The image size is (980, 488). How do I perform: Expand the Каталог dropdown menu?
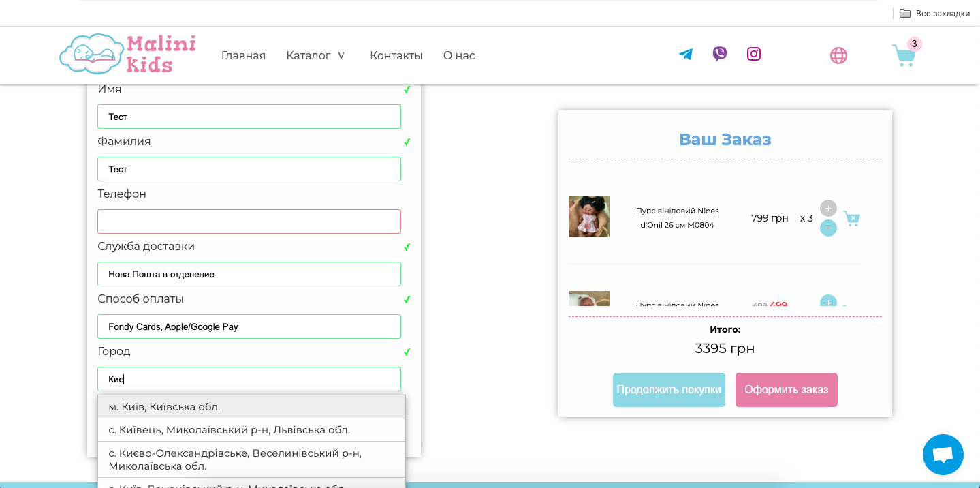[x=316, y=55]
